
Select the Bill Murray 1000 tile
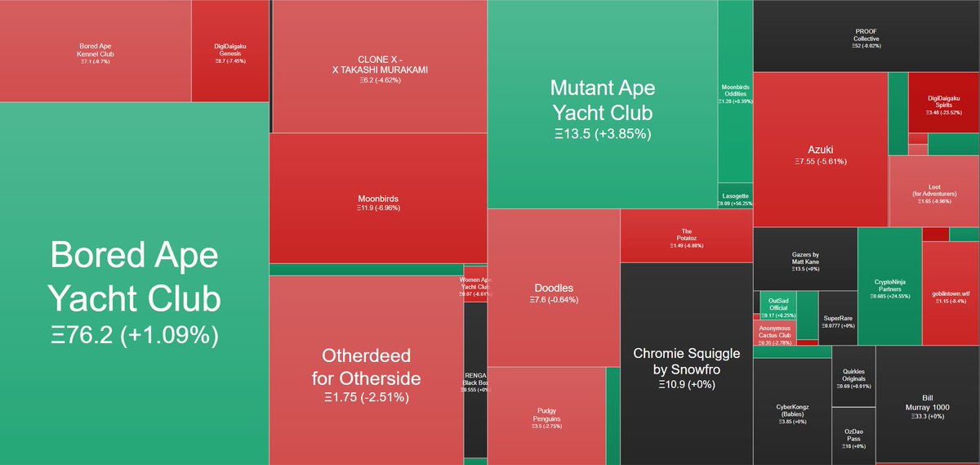pos(928,405)
